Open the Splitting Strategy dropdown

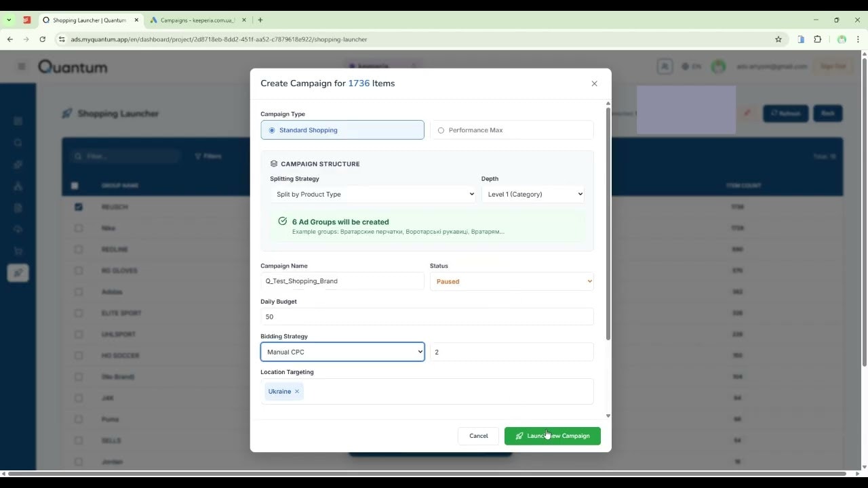(x=373, y=195)
